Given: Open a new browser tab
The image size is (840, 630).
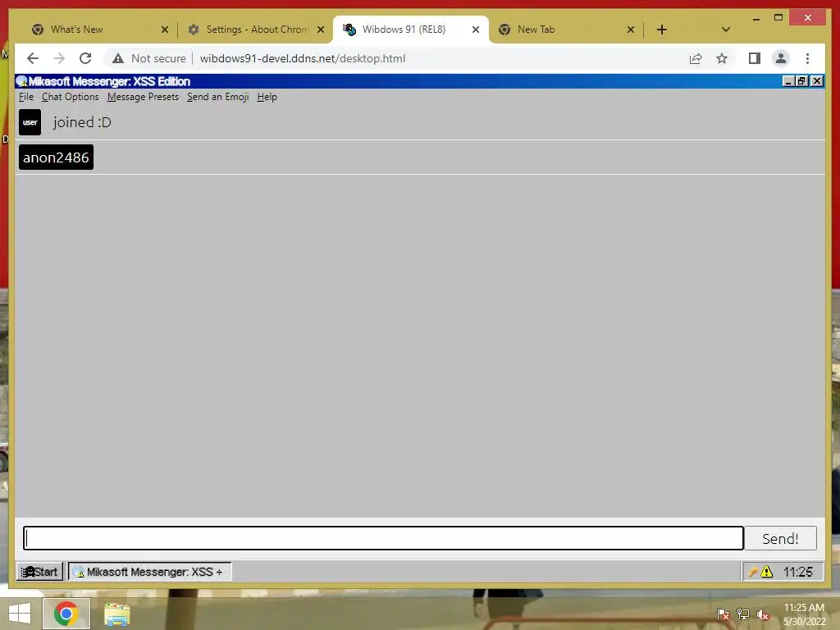Looking at the screenshot, I should (662, 30).
